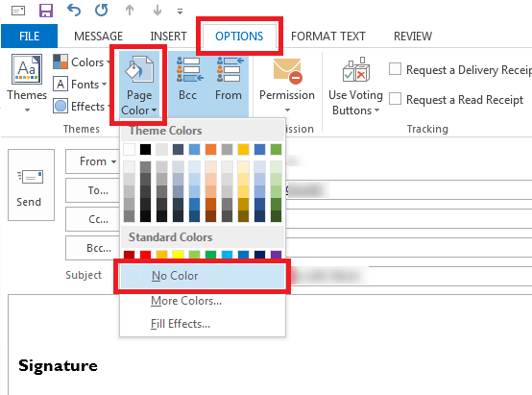Viewport: 532px width, 395px height.
Task: Open the Themes gallery
Action: click(x=27, y=84)
